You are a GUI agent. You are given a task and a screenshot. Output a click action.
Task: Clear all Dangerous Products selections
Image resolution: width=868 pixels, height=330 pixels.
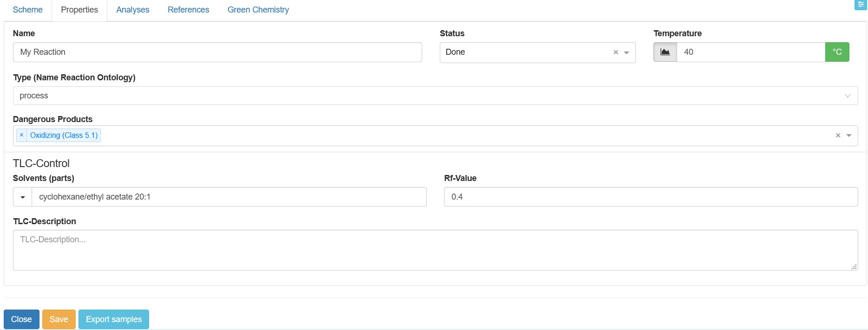click(838, 136)
